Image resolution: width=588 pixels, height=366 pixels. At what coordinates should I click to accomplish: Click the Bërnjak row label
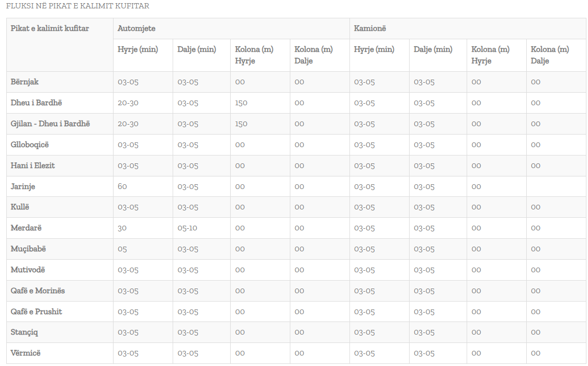tap(25, 82)
